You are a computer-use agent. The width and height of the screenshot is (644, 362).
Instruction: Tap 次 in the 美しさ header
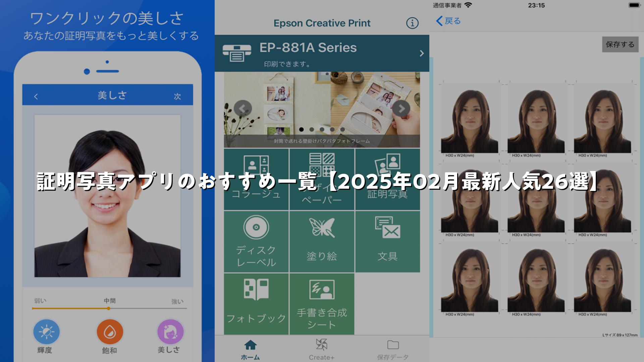click(177, 97)
